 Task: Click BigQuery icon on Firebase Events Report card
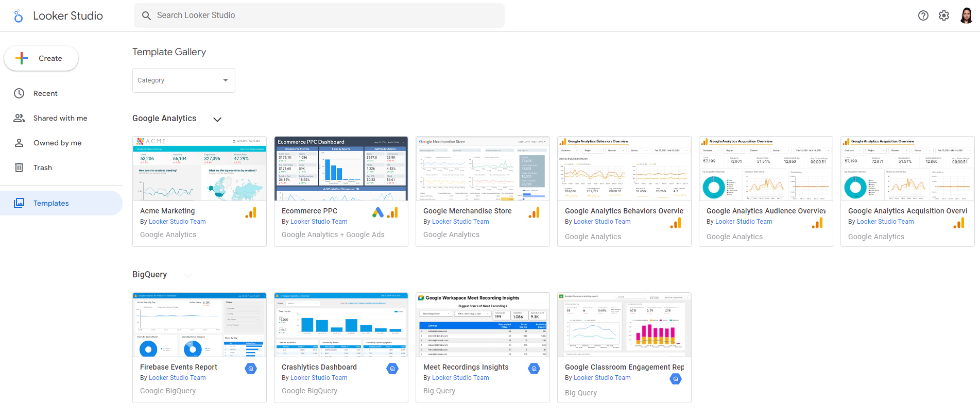(251, 369)
